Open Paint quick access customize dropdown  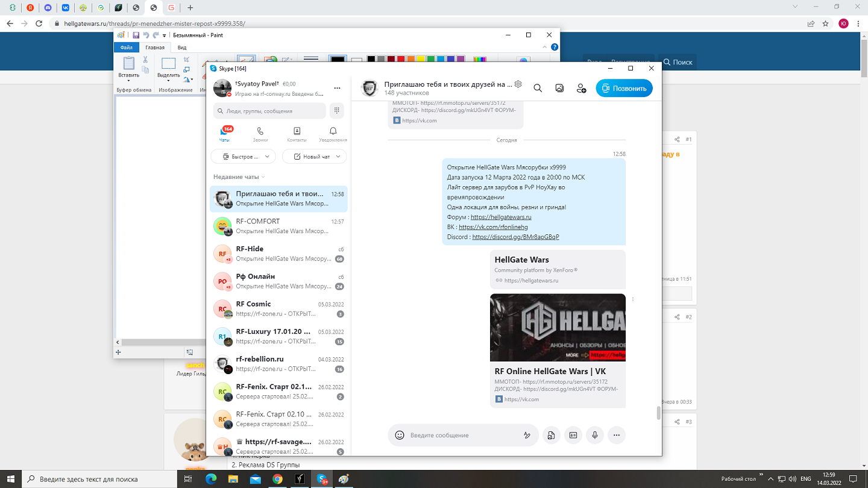[165, 36]
